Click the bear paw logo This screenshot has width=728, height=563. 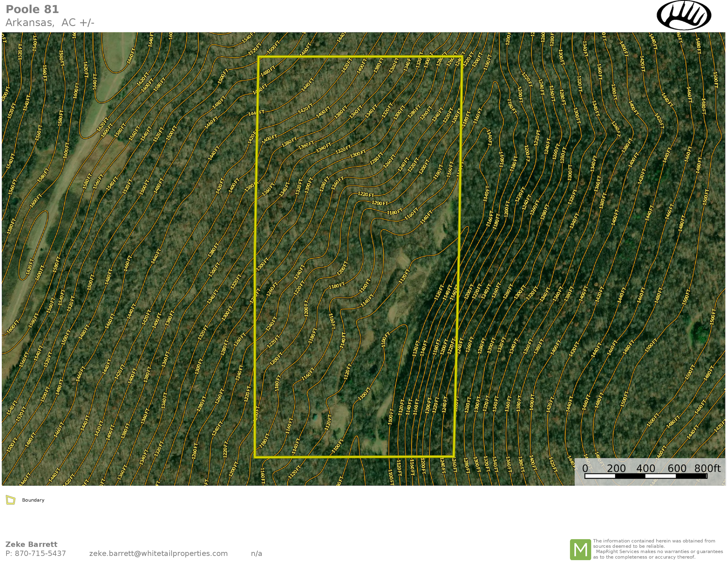pyautogui.click(x=684, y=15)
